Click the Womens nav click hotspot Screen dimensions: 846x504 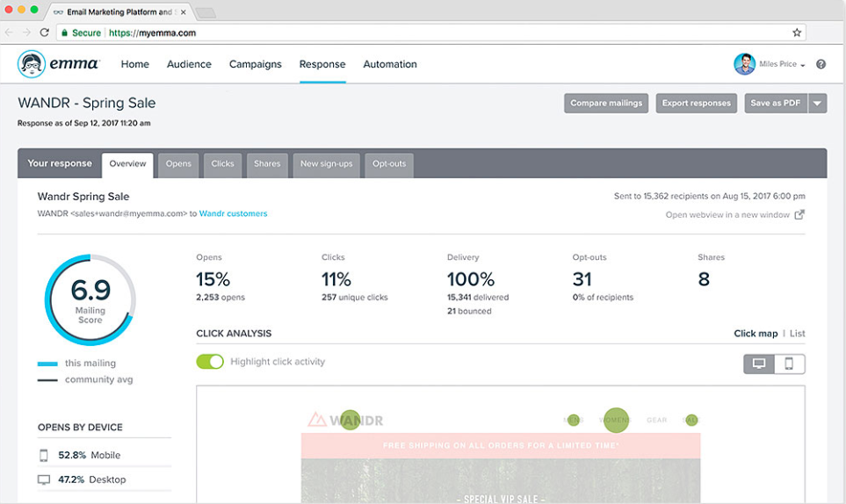tap(616, 420)
